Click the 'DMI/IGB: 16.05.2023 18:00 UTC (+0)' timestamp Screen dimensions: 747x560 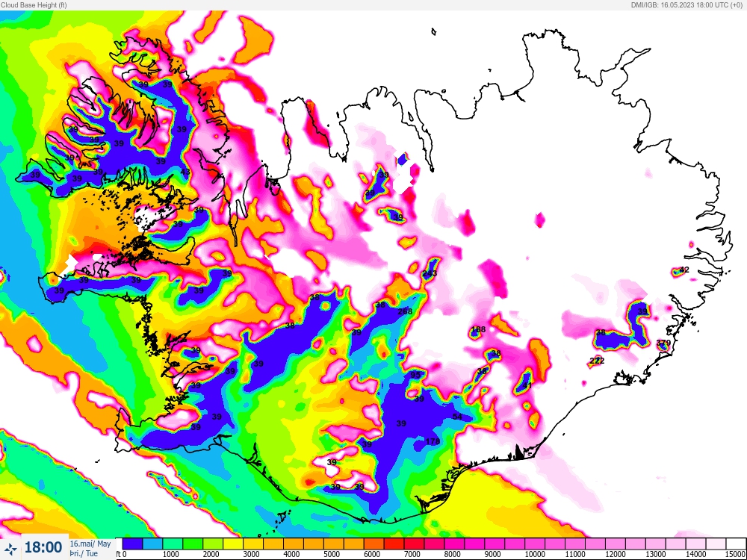688,4
